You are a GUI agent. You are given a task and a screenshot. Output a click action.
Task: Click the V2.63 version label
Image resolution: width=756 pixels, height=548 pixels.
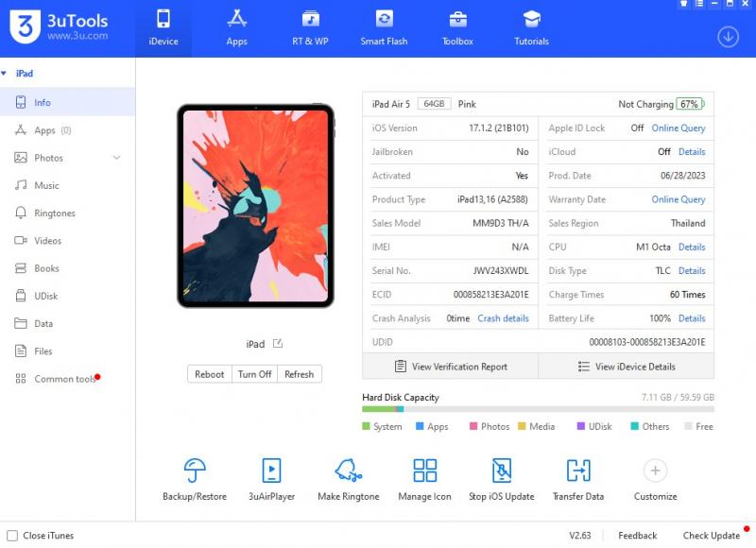click(x=579, y=536)
